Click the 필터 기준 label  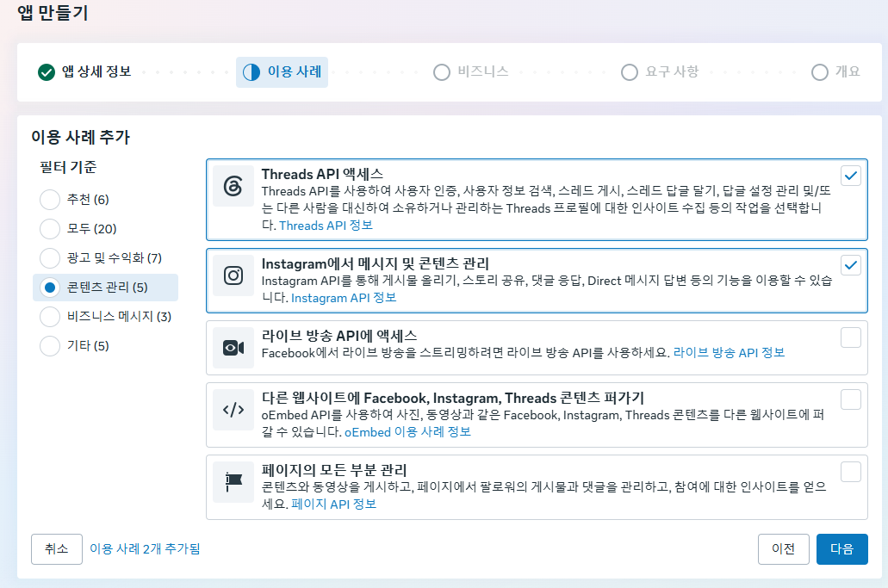[x=68, y=167]
